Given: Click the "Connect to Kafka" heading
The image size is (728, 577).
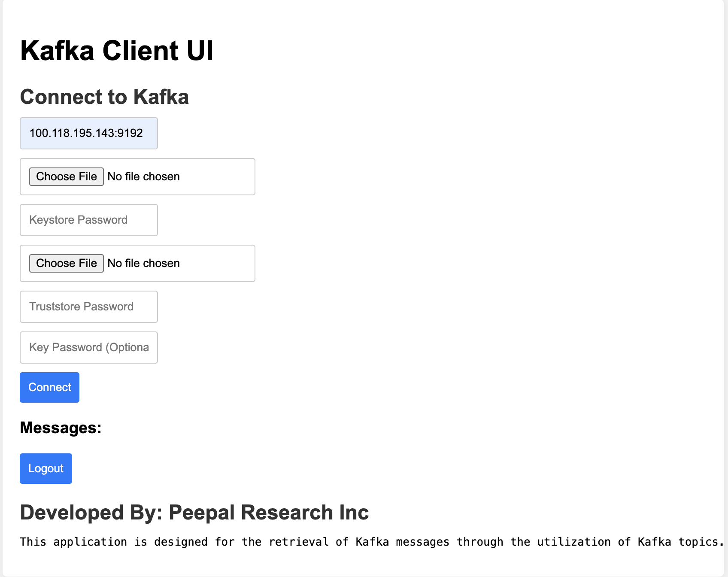Looking at the screenshot, I should pos(104,97).
